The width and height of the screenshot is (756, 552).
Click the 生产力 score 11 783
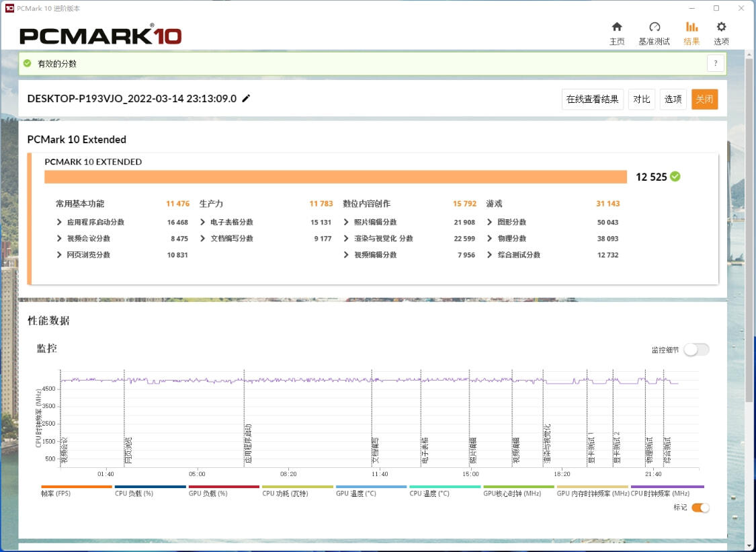point(321,204)
